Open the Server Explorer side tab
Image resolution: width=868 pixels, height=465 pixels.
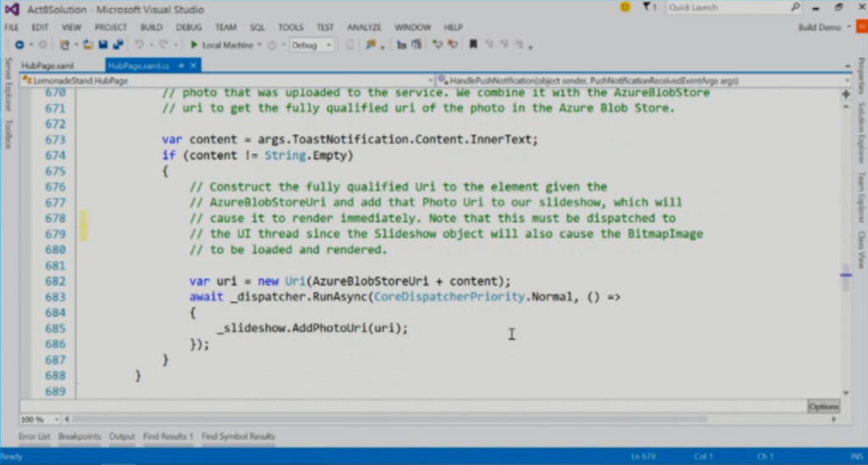point(8,84)
